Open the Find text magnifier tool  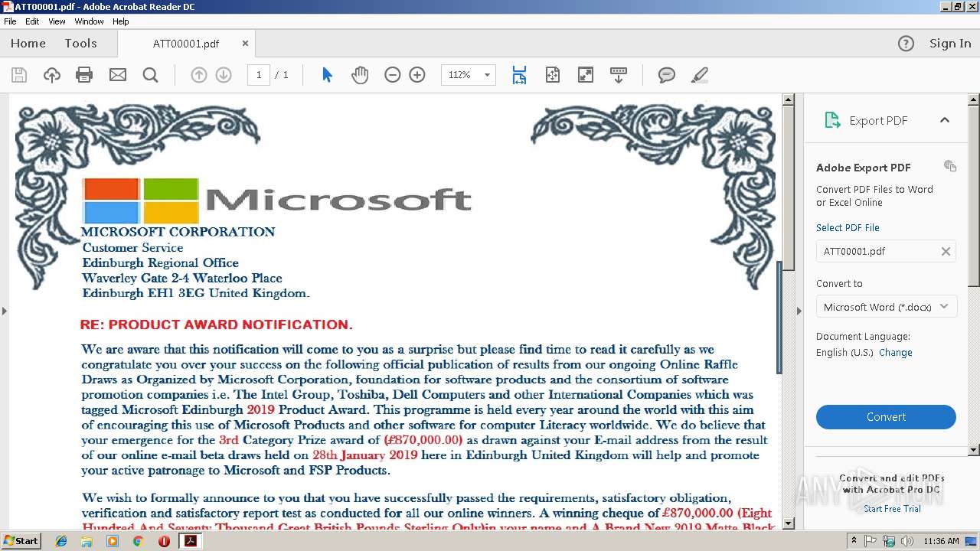coord(151,75)
